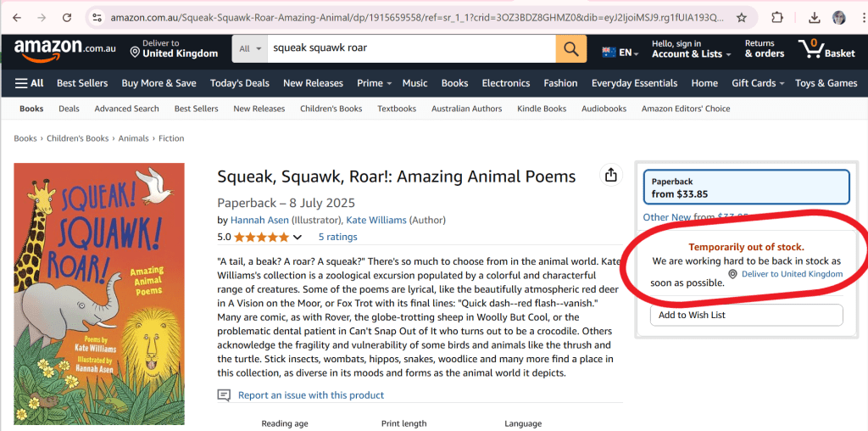Expand the All search category dropdown
868x431 pixels.
tap(250, 49)
